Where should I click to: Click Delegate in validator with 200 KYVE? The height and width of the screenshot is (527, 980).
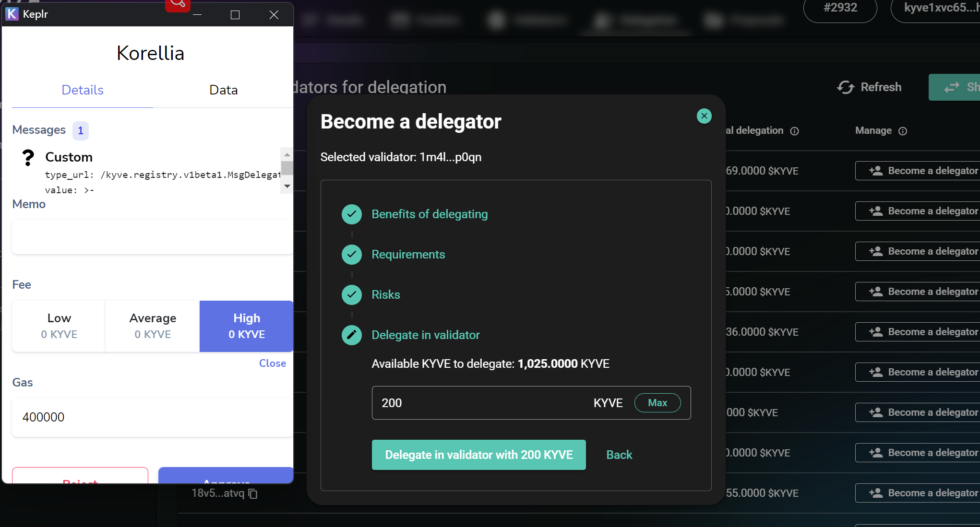tap(478, 455)
